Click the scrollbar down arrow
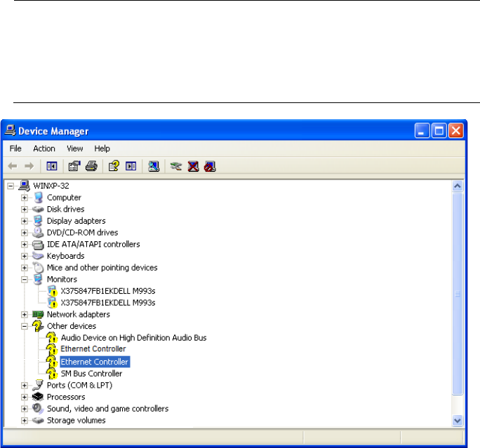480x448 pixels. coord(458,421)
